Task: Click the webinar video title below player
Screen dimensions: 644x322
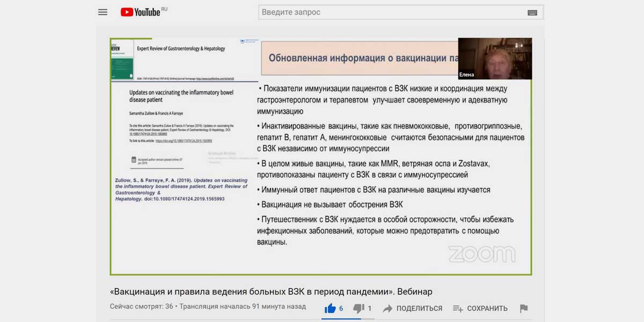Action: coord(271,291)
